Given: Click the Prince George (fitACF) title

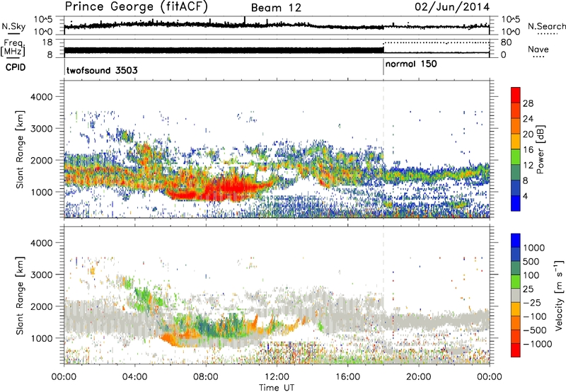Looking at the screenshot, I should click(x=136, y=6).
